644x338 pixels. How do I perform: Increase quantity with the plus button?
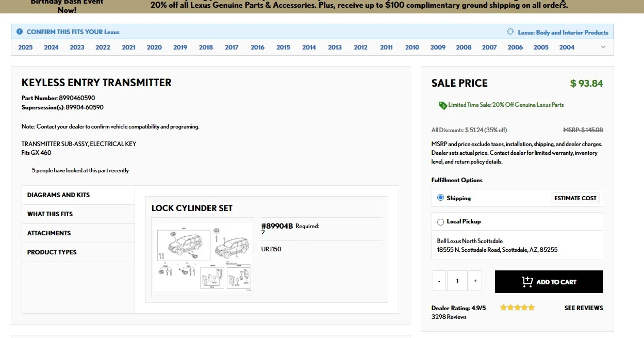(x=475, y=281)
